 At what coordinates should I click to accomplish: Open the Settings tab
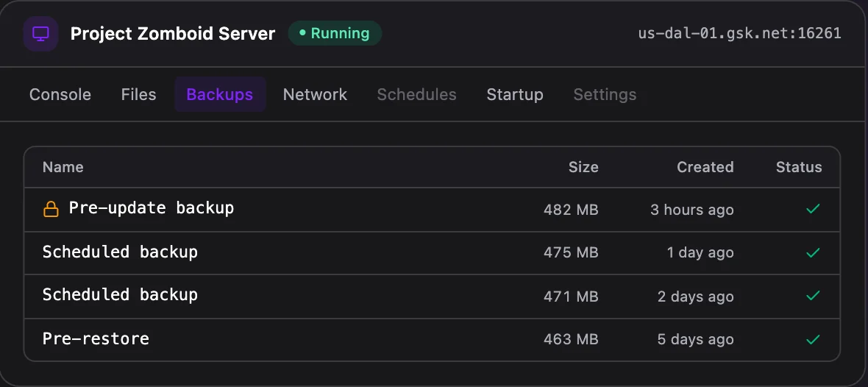[605, 95]
